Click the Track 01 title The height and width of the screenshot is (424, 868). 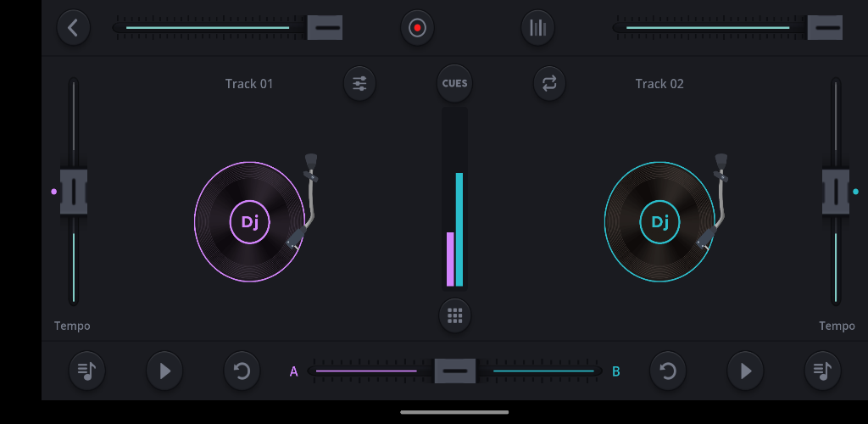coord(249,84)
